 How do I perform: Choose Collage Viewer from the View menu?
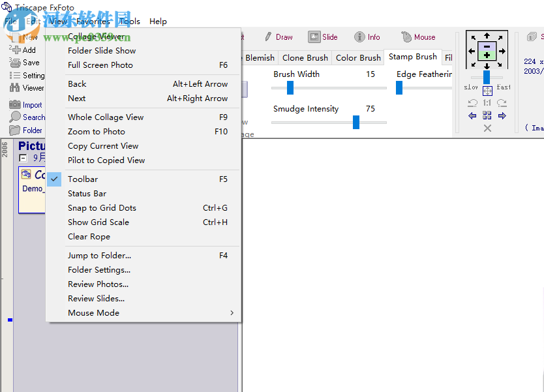[144, 37]
